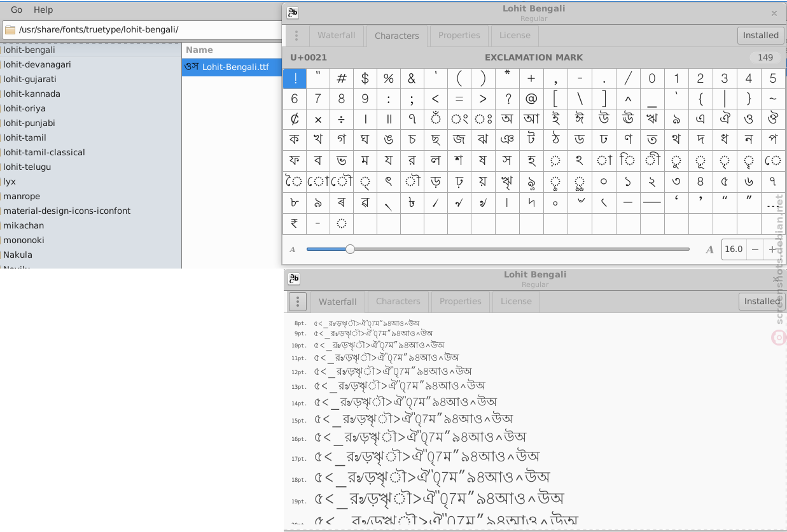Select the backslash \ character cell
787x532 pixels.
coord(580,99)
